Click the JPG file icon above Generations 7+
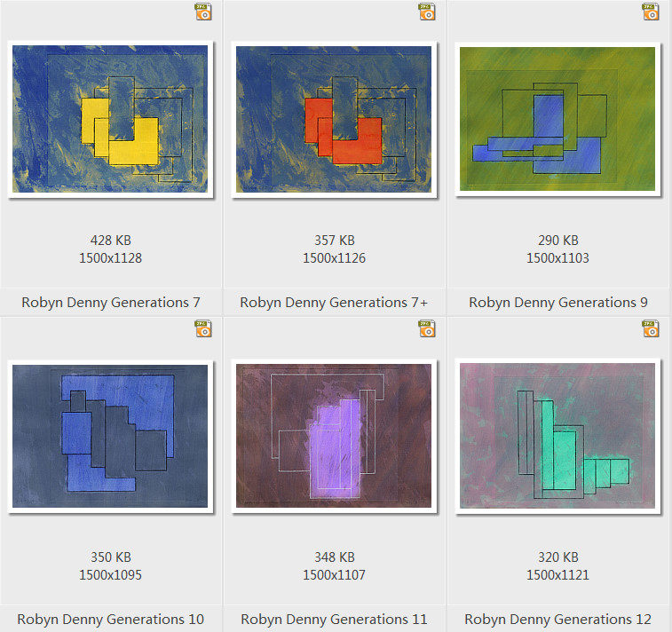The width and height of the screenshot is (672, 632). tap(427, 12)
